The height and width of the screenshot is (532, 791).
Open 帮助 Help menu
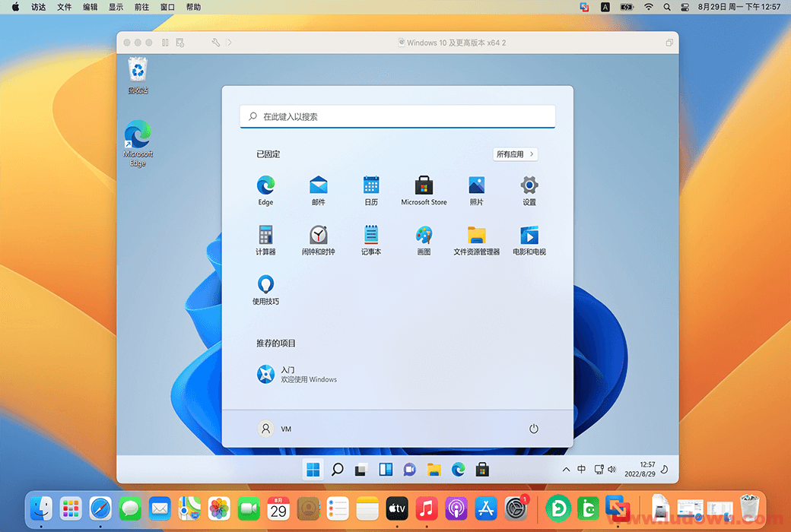click(x=194, y=7)
